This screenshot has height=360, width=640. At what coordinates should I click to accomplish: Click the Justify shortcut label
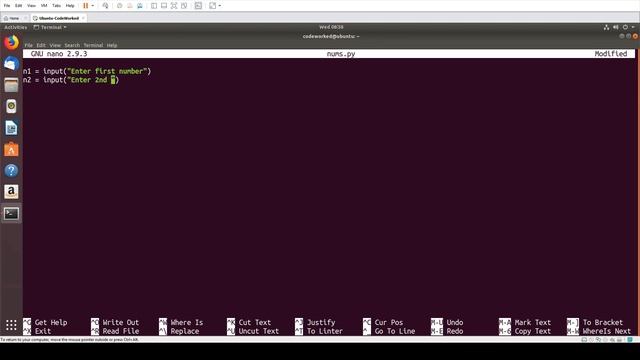(321, 322)
